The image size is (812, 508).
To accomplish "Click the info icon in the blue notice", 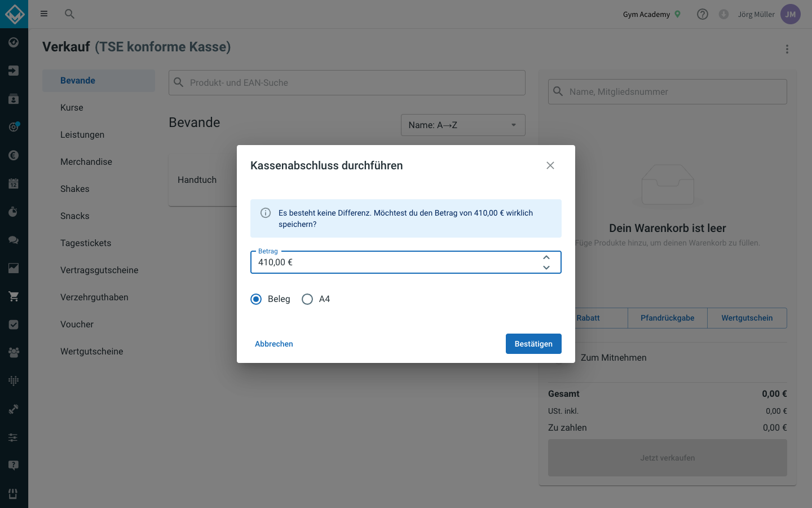I will point(266,213).
